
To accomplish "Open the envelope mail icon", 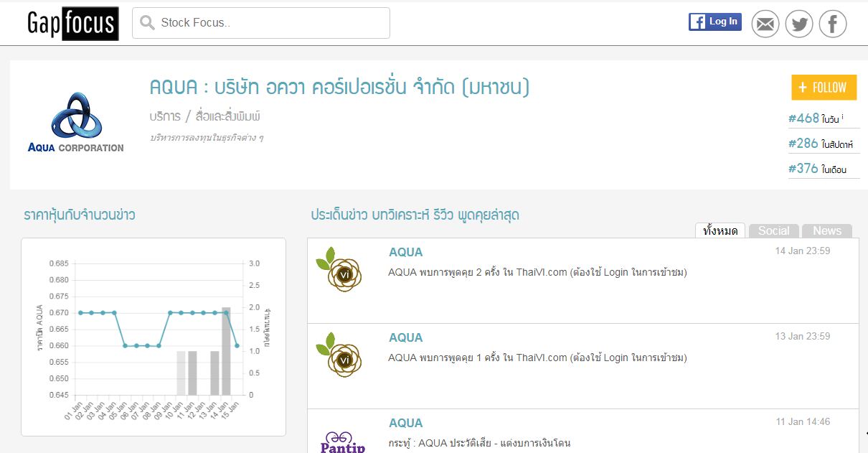I will pyautogui.click(x=765, y=24).
